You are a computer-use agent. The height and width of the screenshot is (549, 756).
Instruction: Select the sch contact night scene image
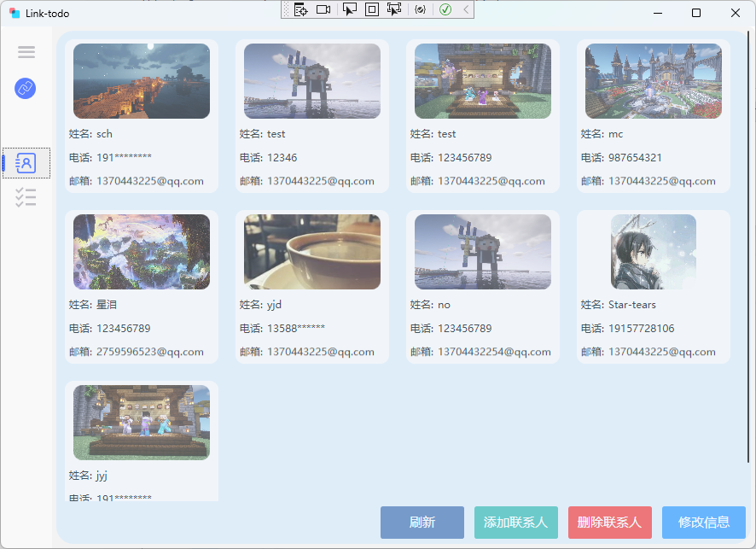(x=142, y=81)
